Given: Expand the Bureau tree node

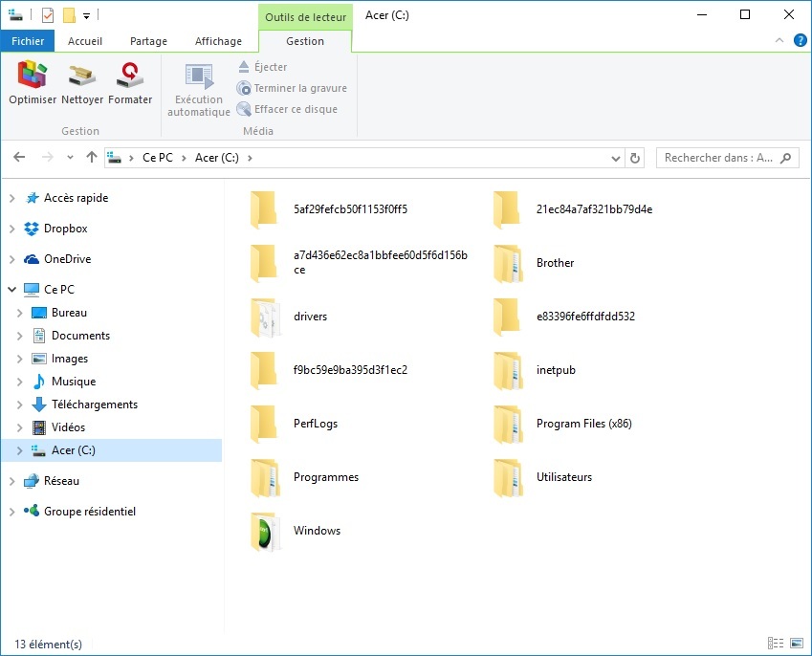Looking at the screenshot, I should point(20,313).
